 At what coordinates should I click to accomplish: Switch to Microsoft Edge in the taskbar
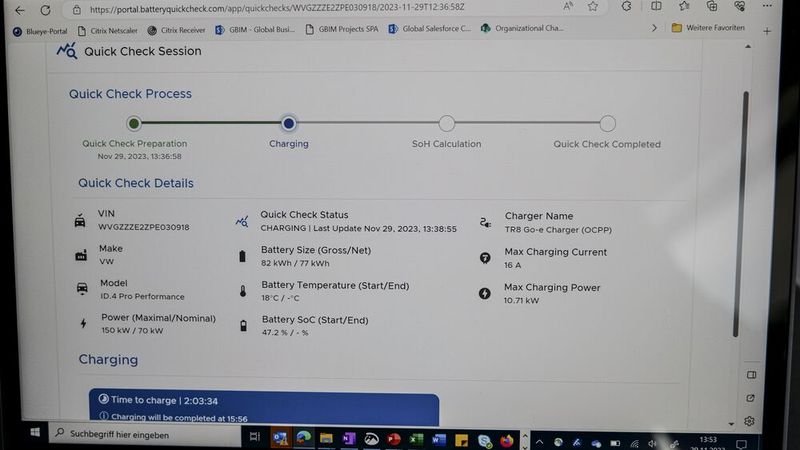tap(303, 438)
